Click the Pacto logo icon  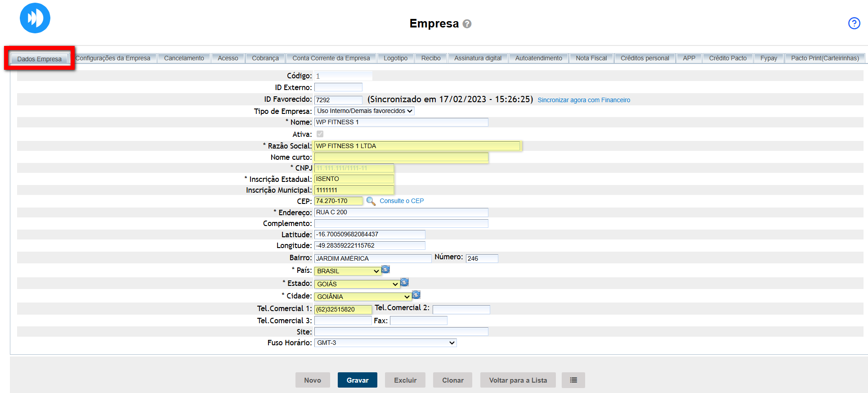click(35, 18)
